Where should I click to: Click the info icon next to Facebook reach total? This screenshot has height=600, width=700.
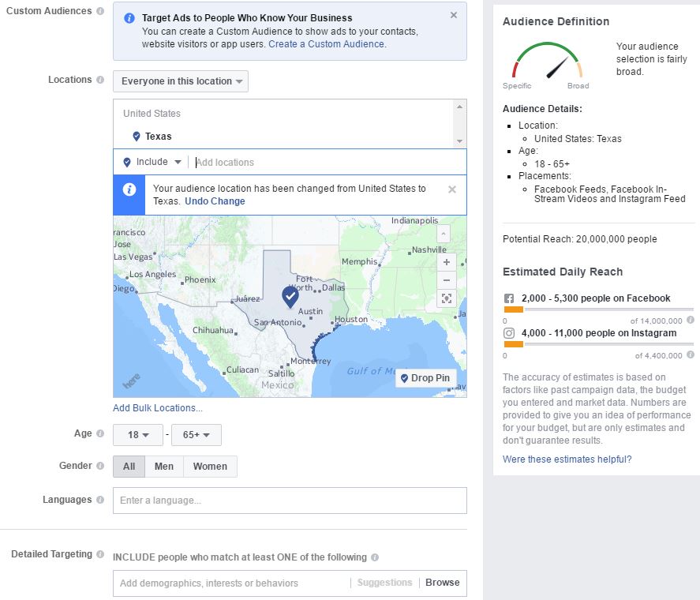point(691,321)
